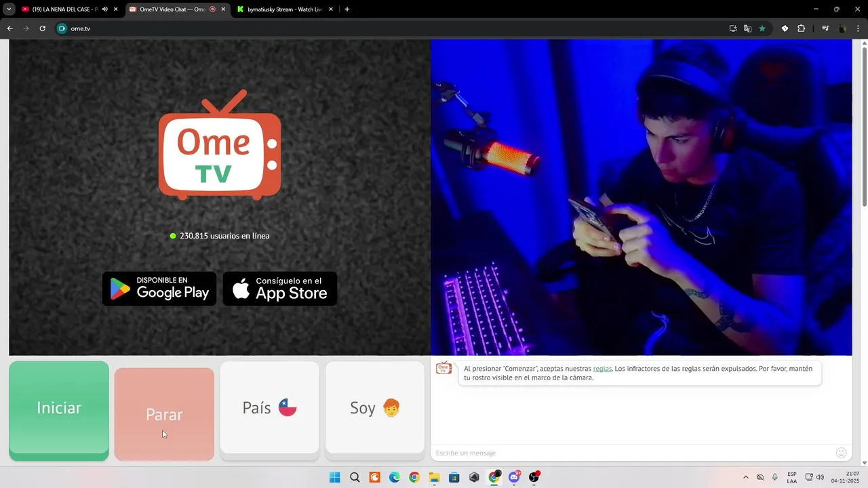Screen dimensions: 868x488
Task: Open Microsoft Store from the taskbar
Action: point(454,477)
